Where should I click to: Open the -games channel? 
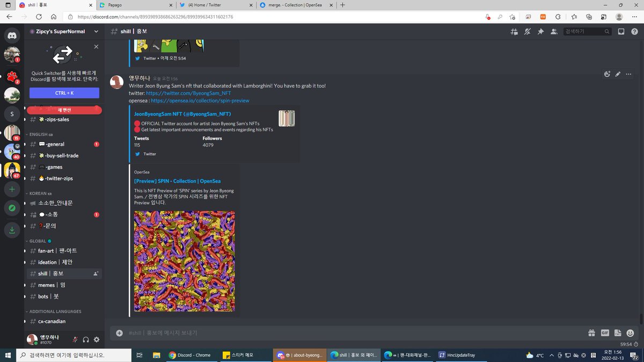(63, 167)
